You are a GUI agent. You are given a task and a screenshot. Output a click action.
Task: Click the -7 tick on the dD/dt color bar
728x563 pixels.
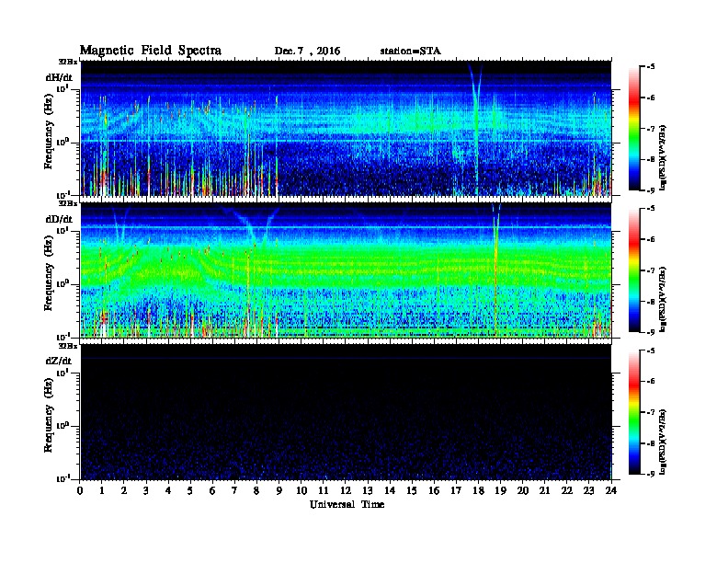[x=652, y=270]
